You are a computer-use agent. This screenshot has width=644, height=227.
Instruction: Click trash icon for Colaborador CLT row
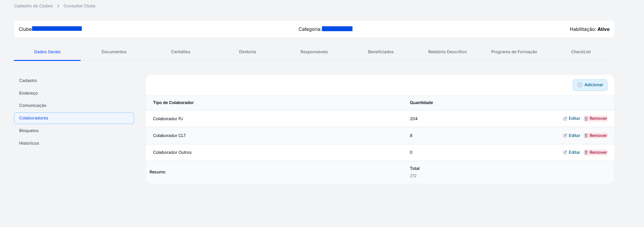pyautogui.click(x=586, y=136)
